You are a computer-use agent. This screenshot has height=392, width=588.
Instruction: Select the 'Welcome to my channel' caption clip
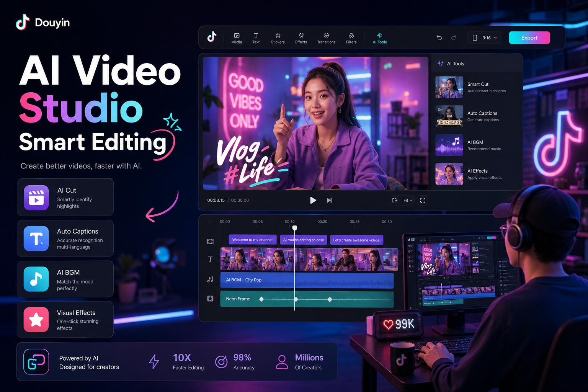pos(252,240)
